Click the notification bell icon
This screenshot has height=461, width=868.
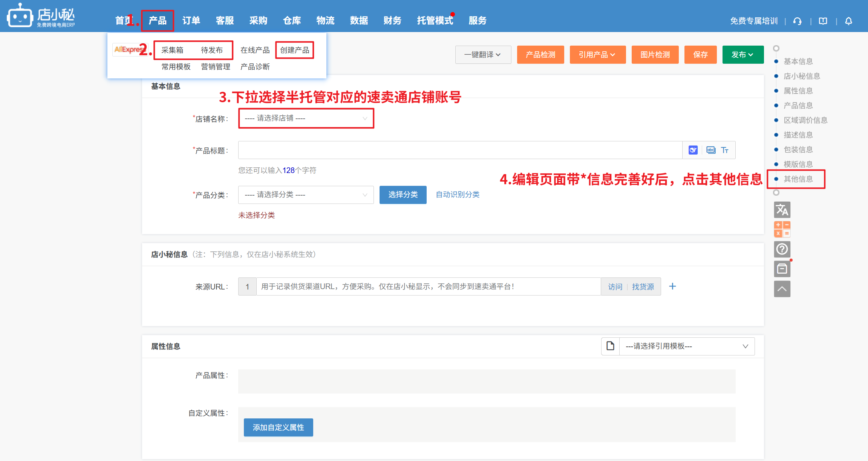coord(848,21)
